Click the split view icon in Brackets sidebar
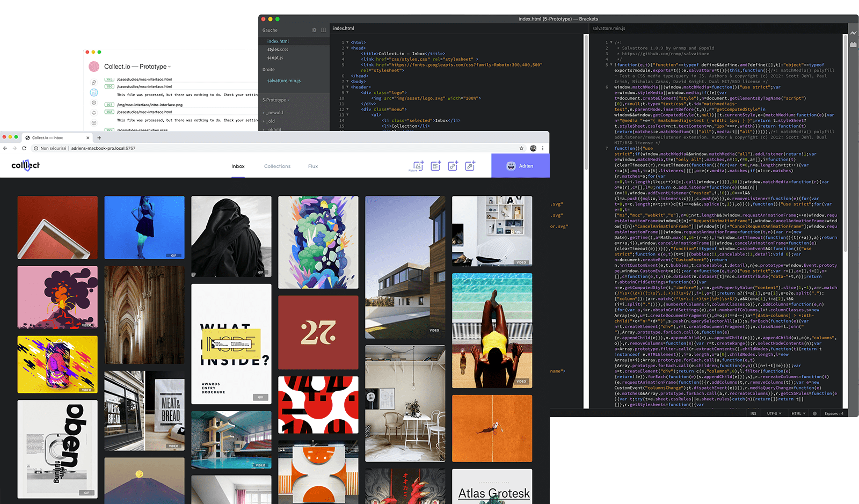This screenshot has height=504, width=859. coord(323,30)
